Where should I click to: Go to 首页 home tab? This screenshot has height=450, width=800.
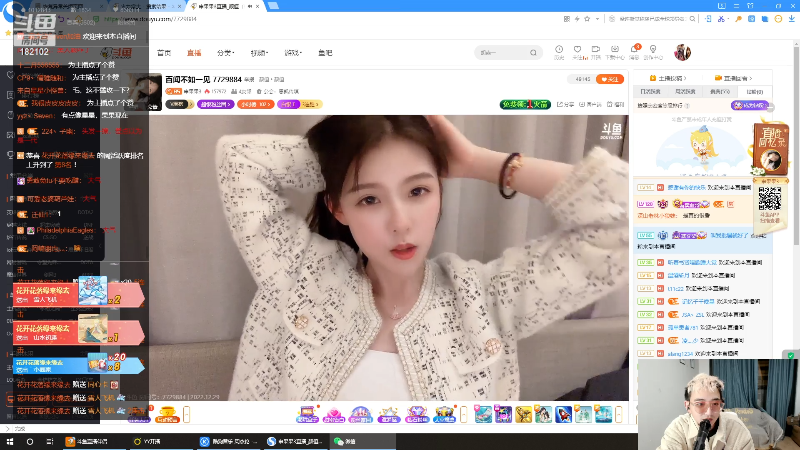164,53
